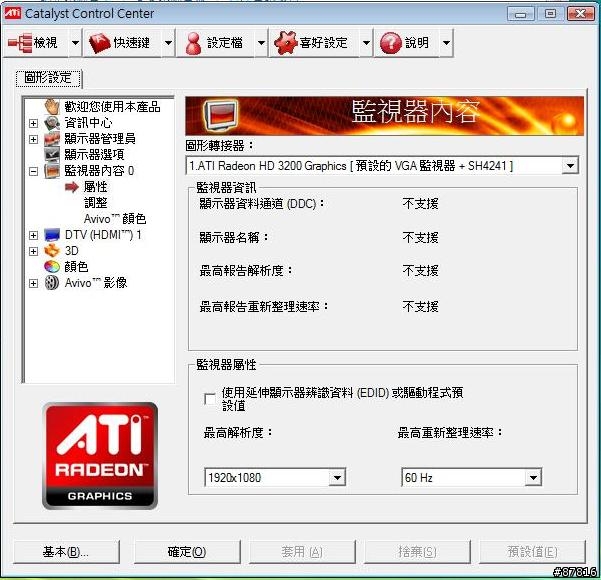Screen dimensions: 601x580
Task: Maximize the Catalyst Control Center window
Action: [550, 14]
